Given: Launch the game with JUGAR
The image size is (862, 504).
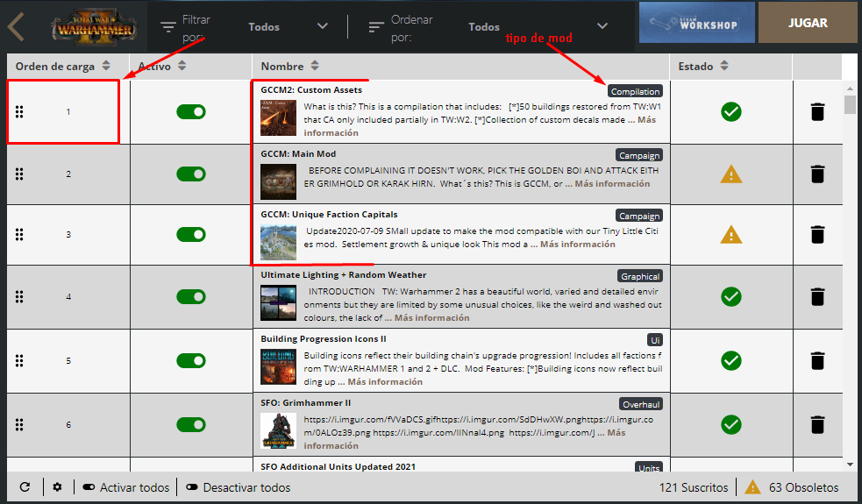Looking at the screenshot, I should click(808, 23).
